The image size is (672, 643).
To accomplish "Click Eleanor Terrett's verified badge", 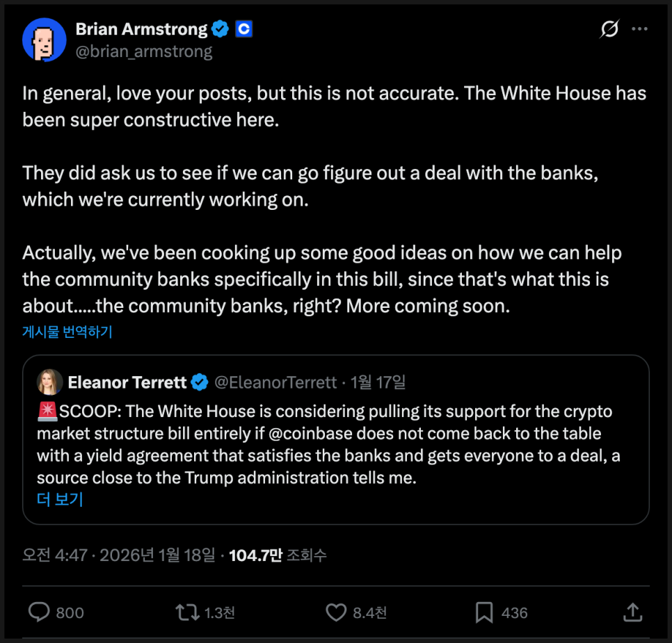I will point(200,382).
